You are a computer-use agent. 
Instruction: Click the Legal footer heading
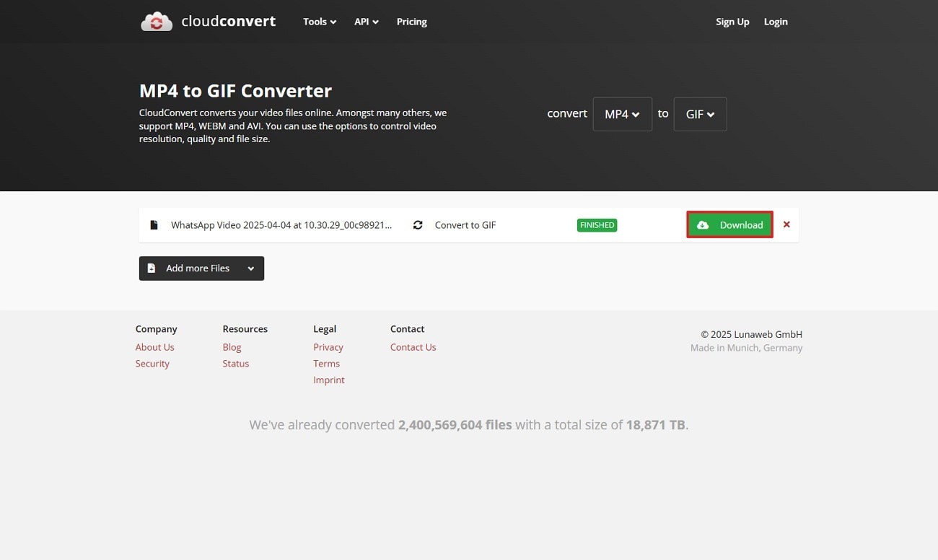[x=325, y=329]
